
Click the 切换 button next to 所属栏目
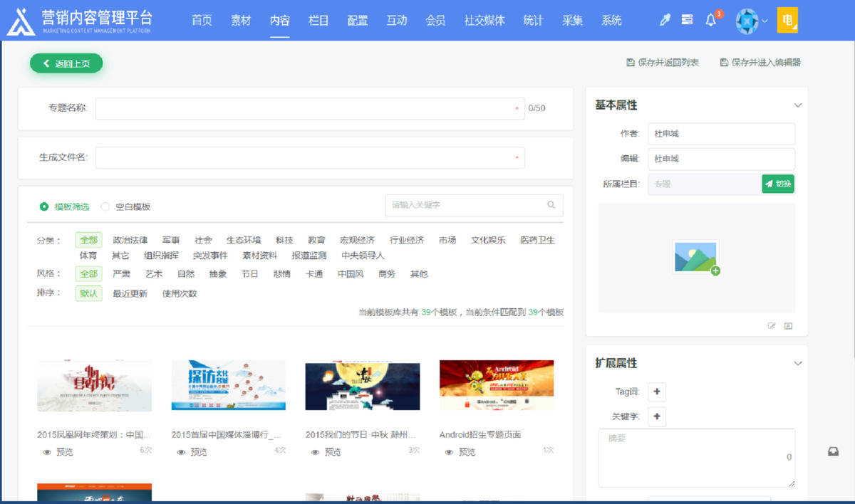click(x=777, y=184)
